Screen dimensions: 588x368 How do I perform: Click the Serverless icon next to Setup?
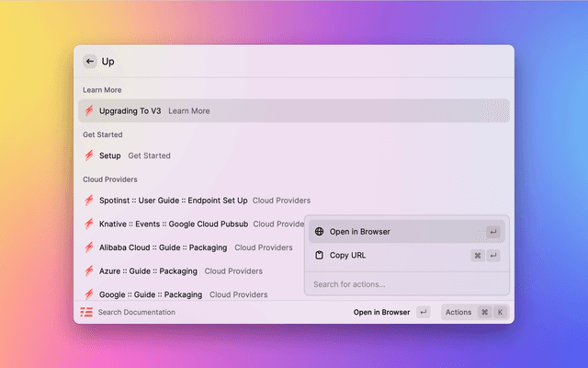[89, 155]
